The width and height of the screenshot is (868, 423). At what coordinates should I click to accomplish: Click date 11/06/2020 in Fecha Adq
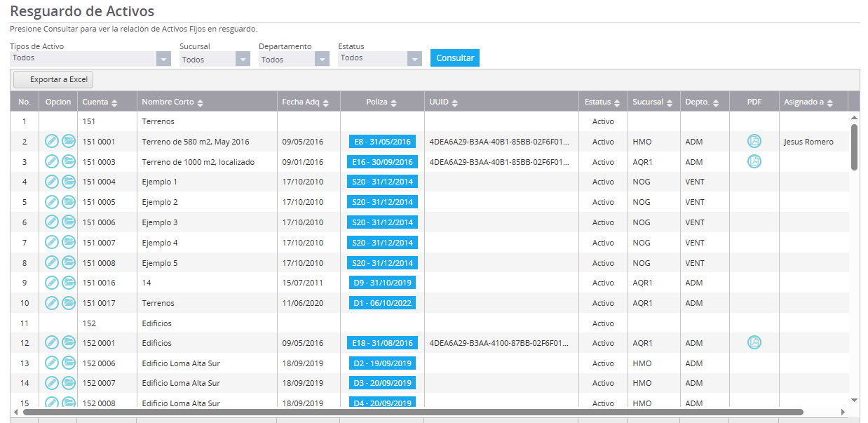(303, 303)
